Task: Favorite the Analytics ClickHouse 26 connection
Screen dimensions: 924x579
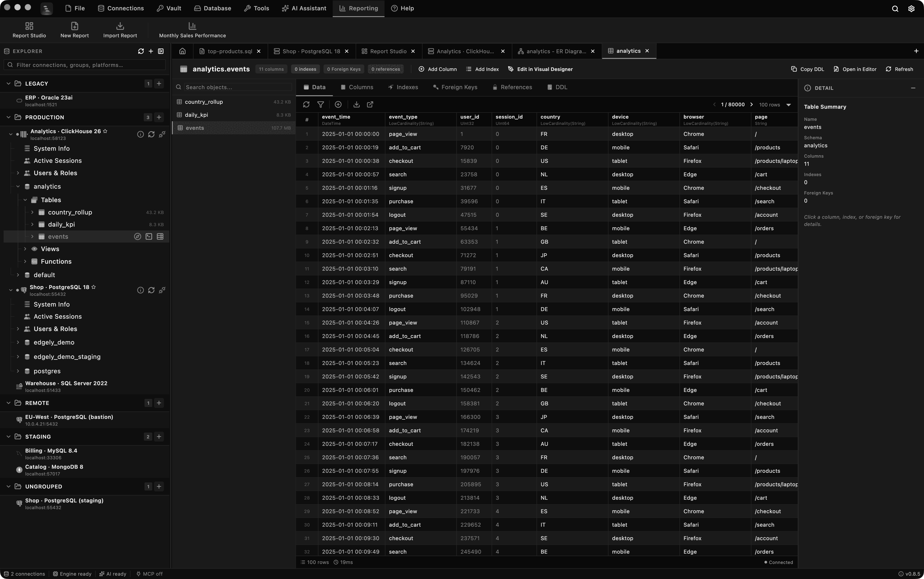Action: pyautogui.click(x=105, y=131)
